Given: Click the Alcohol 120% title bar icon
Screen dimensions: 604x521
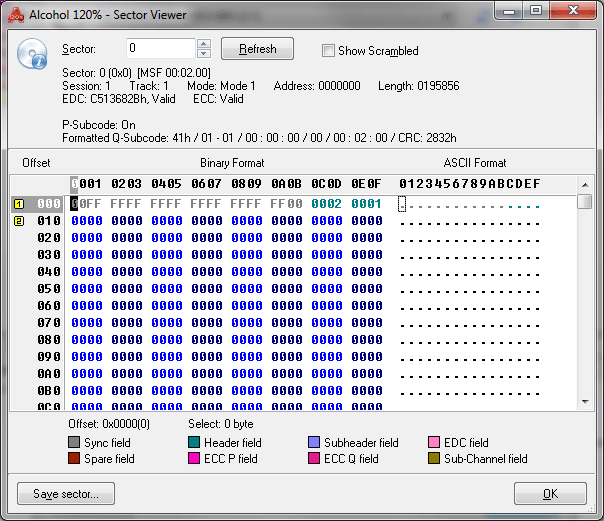Looking at the screenshot, I should pos(16,15).
